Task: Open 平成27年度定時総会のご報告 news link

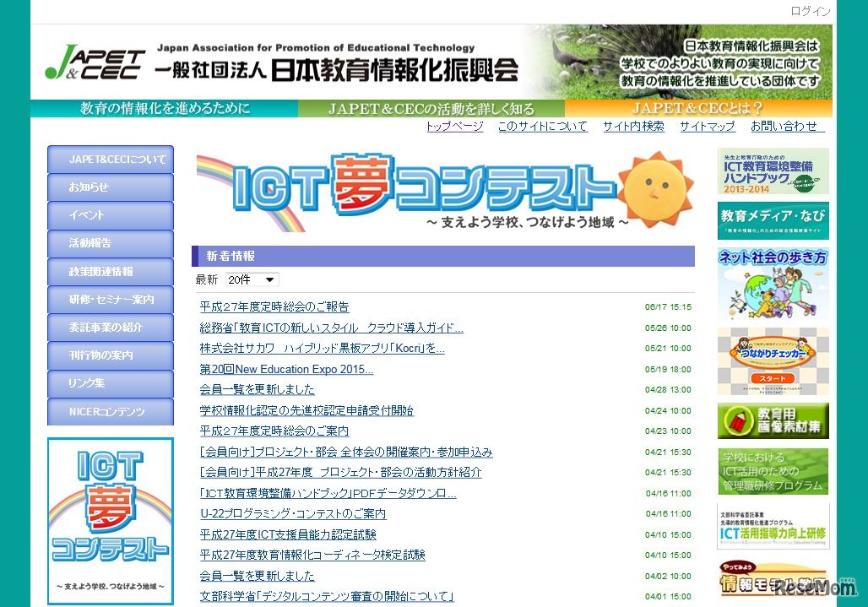Action: click(274, 307)
